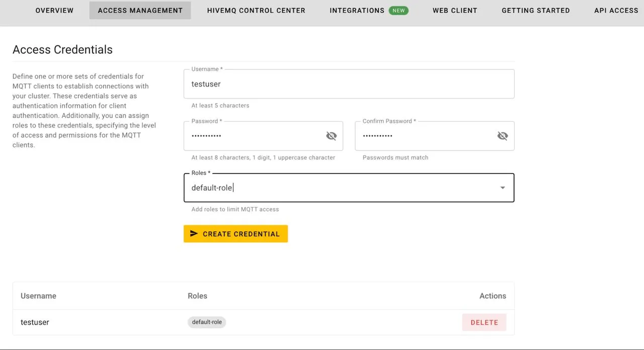Show the Password field contents
The width and height of the screenshot is (644, 350).
pyautogui.click(x=331, y=136)
